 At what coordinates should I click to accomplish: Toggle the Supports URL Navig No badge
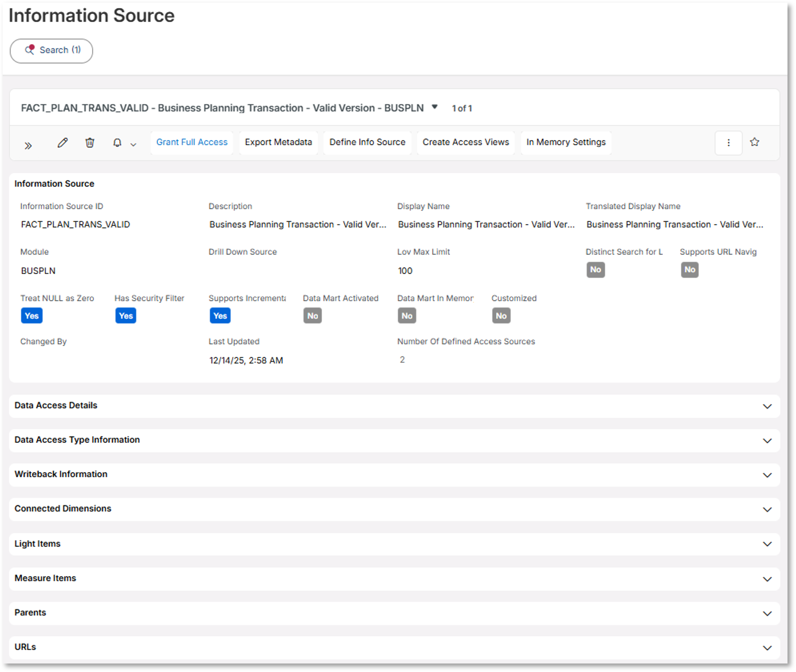(x=690, y=270)
